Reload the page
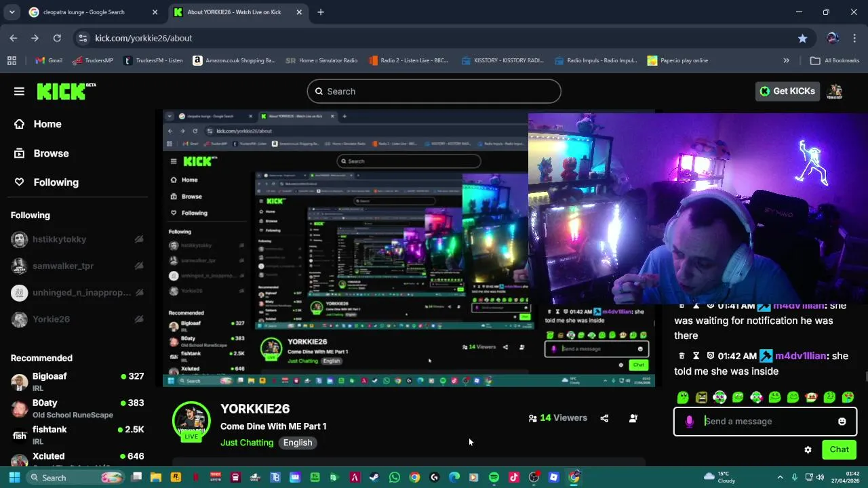 point(57,38)
